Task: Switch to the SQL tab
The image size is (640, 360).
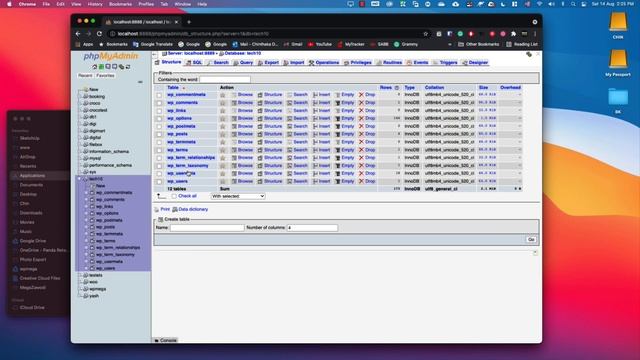Action: [194, 62]
